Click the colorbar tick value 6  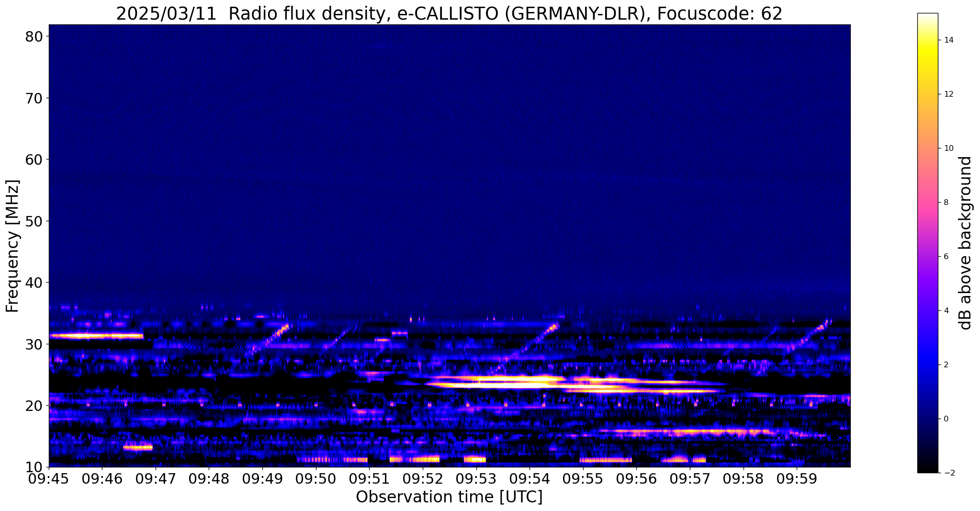[946, 257]
